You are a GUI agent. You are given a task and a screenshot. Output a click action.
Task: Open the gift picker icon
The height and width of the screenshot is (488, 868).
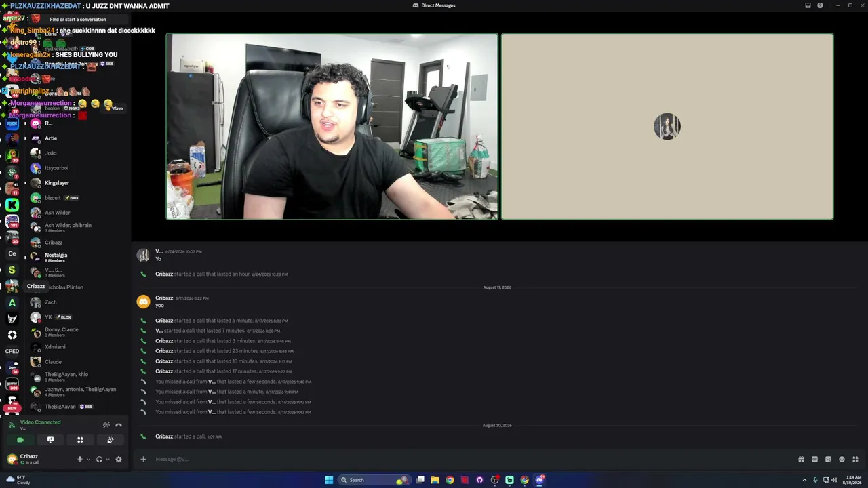(x=801, y=459)
